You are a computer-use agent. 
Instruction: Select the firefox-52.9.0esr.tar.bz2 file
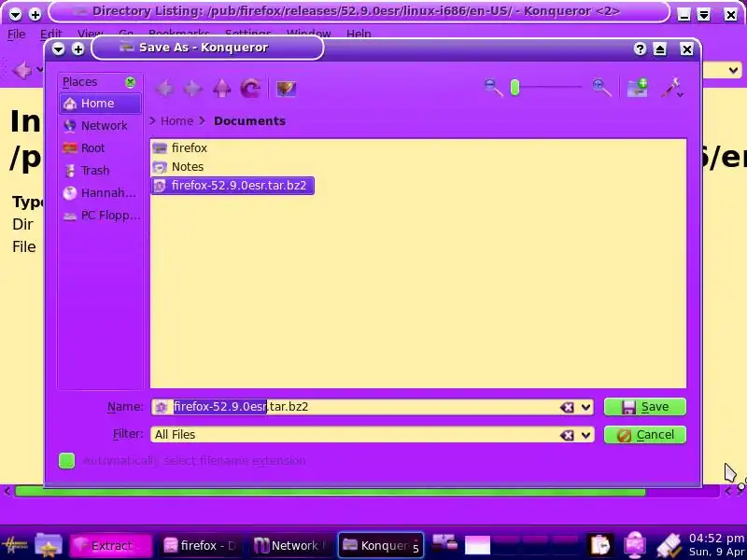tap(233, 185)
